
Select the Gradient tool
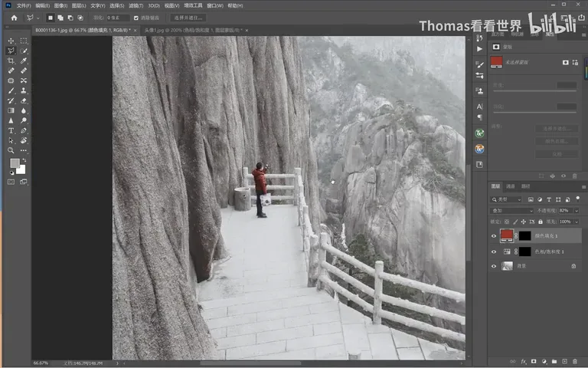(11, 110)
